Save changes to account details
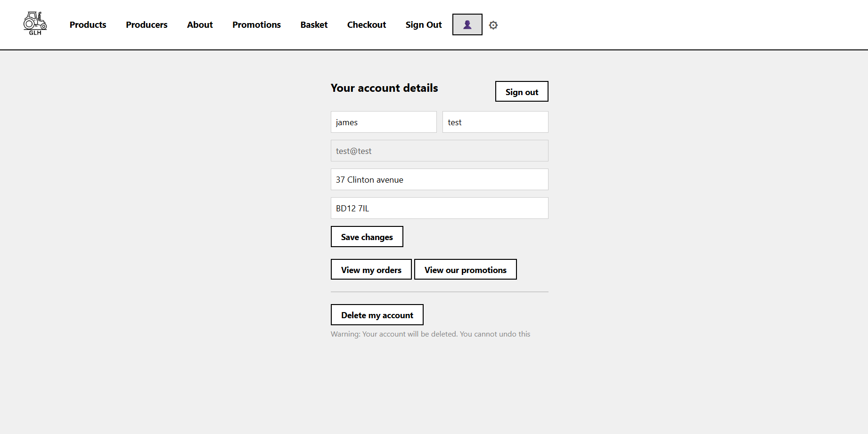This screenshot has width=868, height=434. 367,236
